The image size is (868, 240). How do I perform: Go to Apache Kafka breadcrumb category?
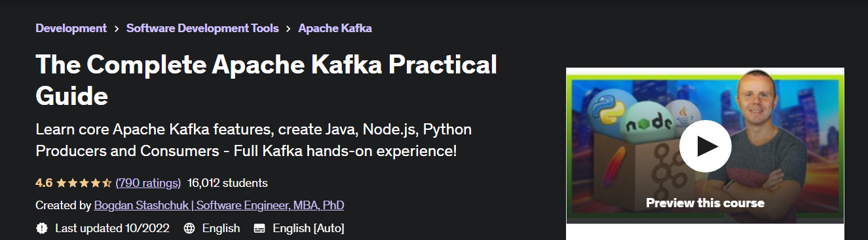[x=335, y=28]
